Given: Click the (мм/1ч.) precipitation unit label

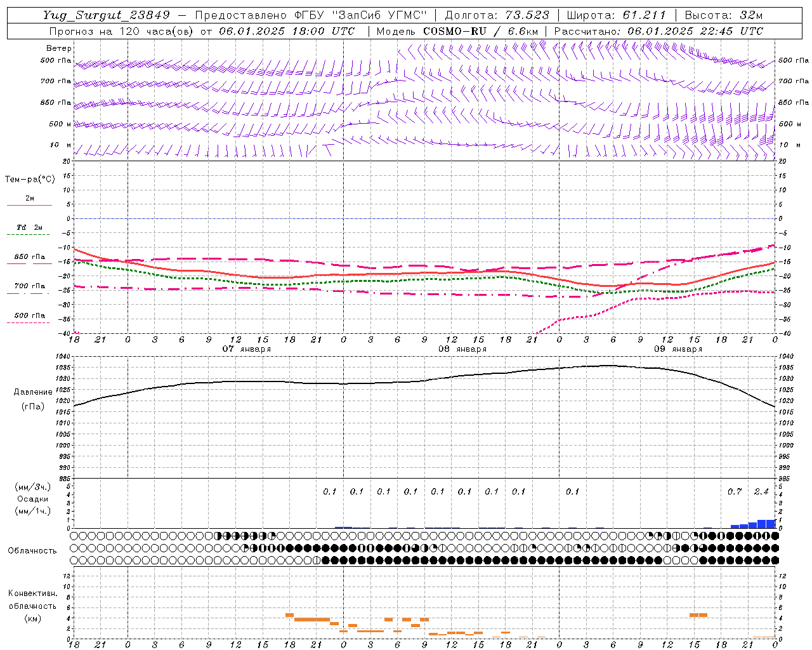Looking at the screenshot, I should tap(33, 511).
